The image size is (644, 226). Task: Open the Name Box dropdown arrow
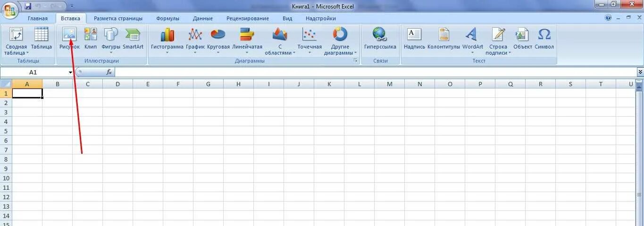[x=71, y=73]
